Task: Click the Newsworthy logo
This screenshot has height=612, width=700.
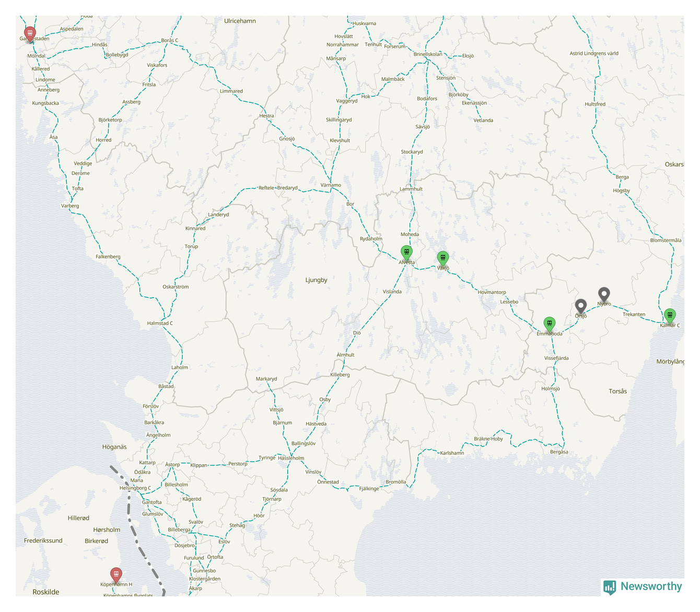Action: pyautogui.click(x=643, y=587)
